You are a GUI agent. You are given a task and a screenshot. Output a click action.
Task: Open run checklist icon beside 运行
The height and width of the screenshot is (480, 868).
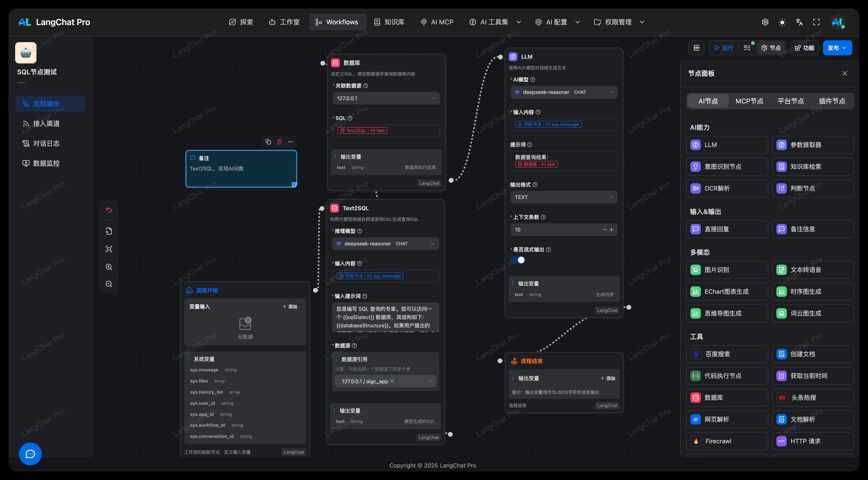(747, 48)
